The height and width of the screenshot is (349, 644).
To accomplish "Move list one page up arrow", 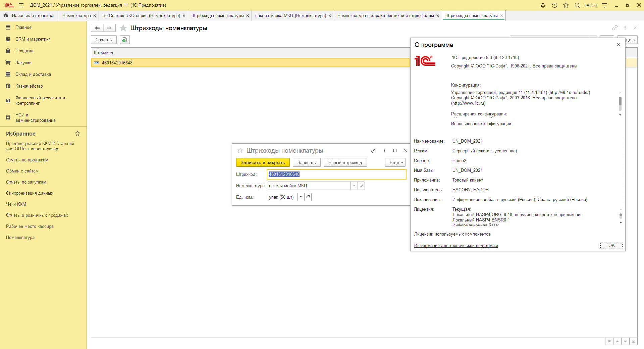I will click(617, 341).
